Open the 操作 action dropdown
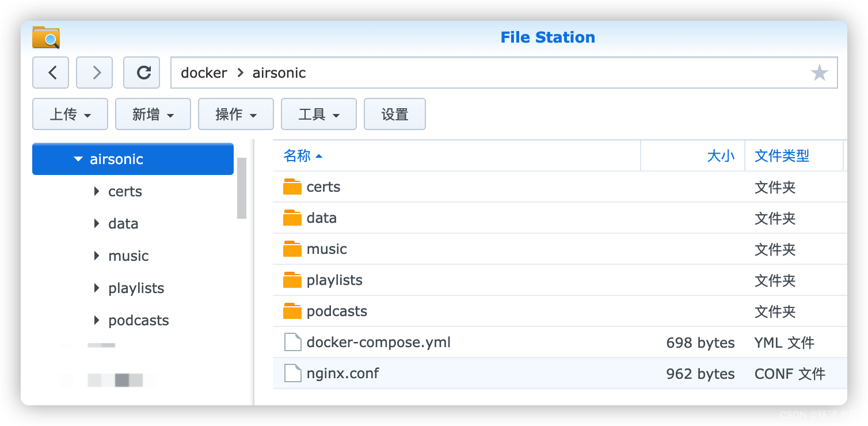868x426 pixels. coord(236,114)
